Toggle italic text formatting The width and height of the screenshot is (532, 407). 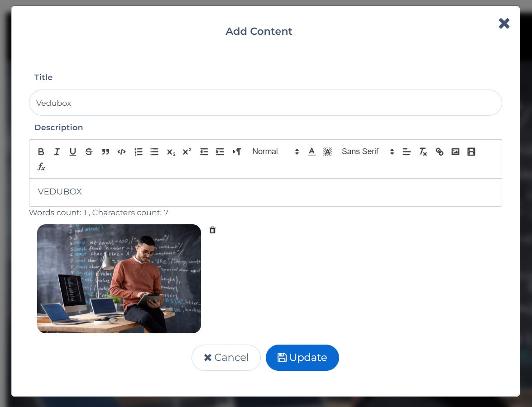tap(57, 152)
